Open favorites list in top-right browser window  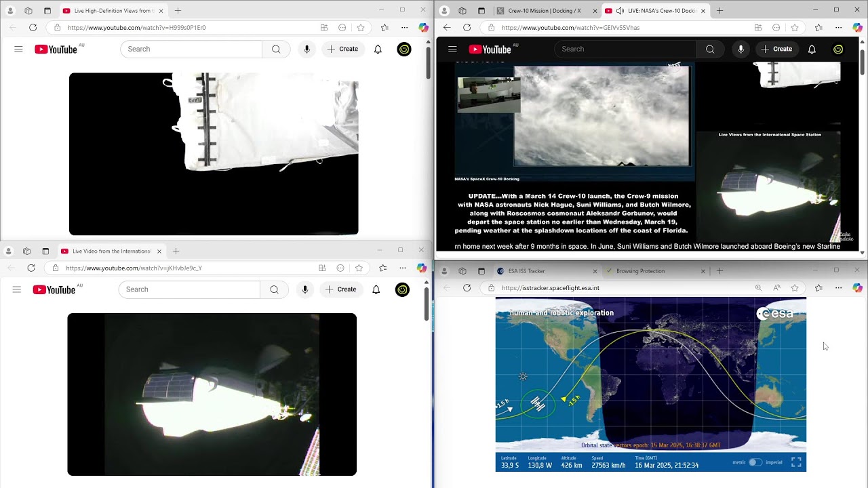(x=818, y=28)
